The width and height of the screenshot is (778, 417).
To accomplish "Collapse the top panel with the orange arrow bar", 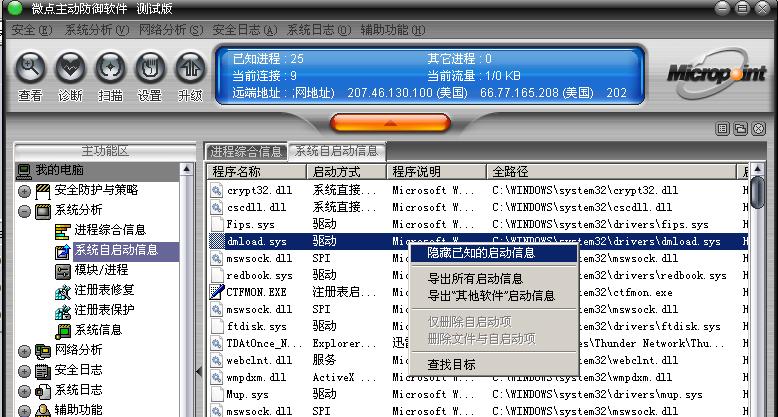I will coord(390,123).
